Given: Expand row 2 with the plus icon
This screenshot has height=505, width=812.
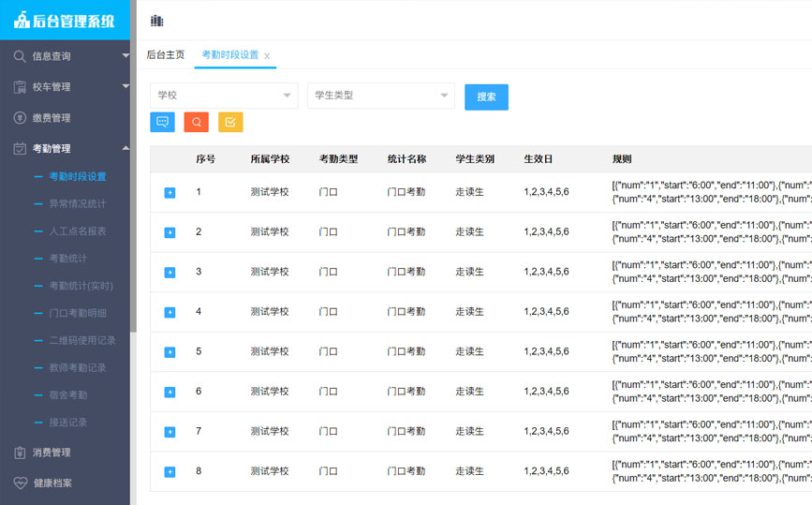Looking at the screenshot, I should pos(170,232).
